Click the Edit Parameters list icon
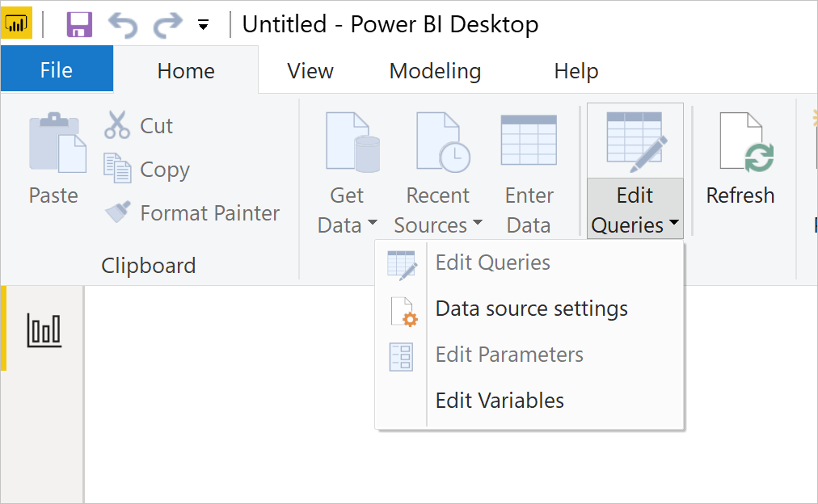Viewport: 818px width, 504px height. pos(401,357)
